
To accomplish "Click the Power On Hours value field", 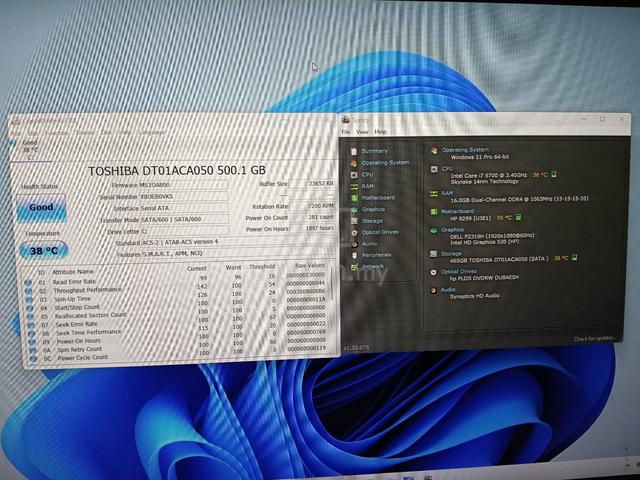I will pos(312,228).
